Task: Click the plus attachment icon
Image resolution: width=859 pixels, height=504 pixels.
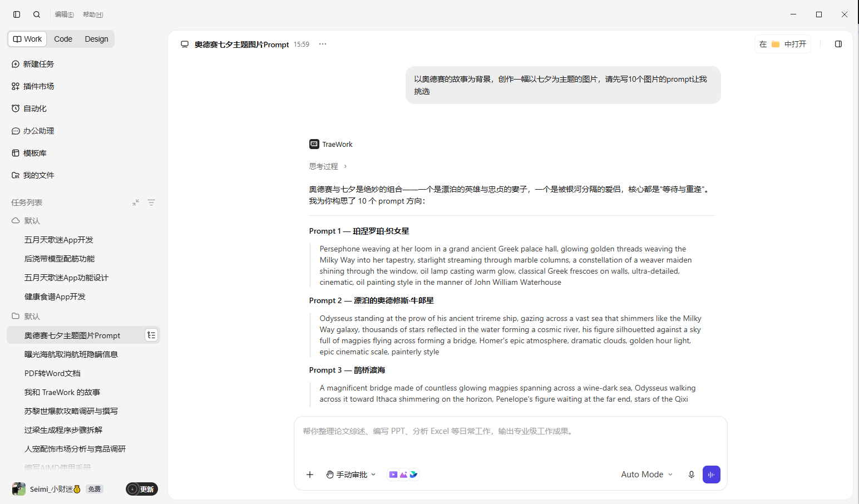Action: tap(310, 475)
